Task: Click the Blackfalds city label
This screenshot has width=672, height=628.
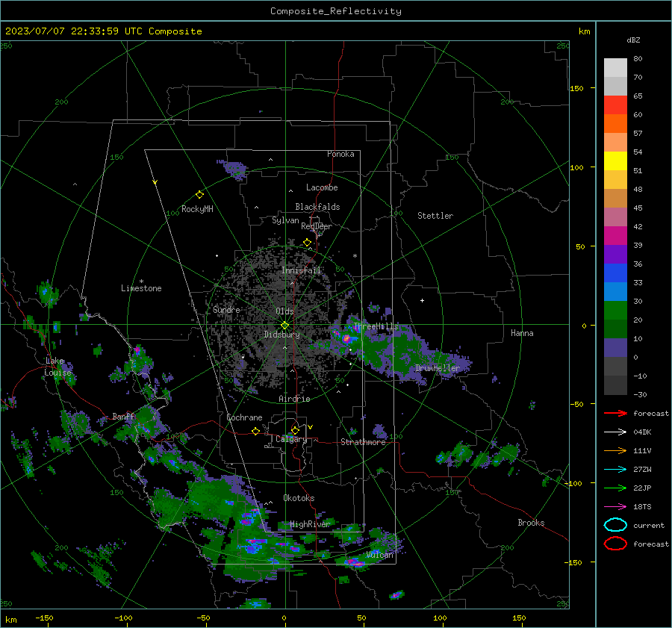Action: [x=317, y=207]
